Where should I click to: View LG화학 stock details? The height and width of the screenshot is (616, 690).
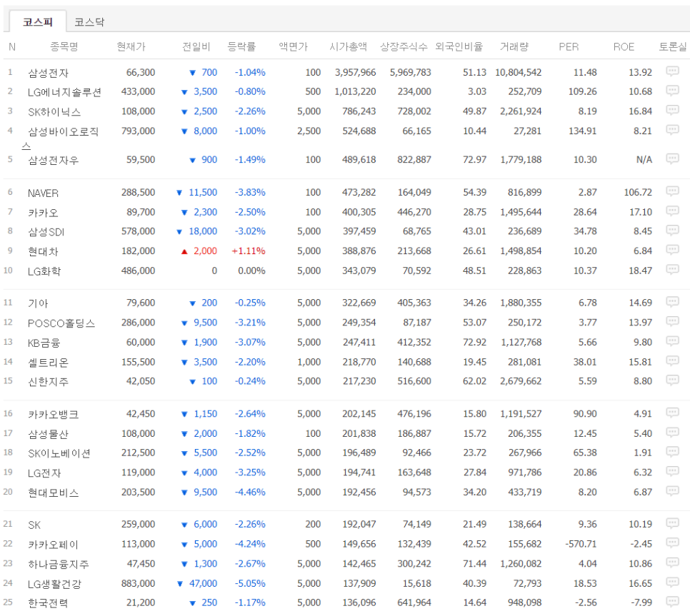[44, 271]
